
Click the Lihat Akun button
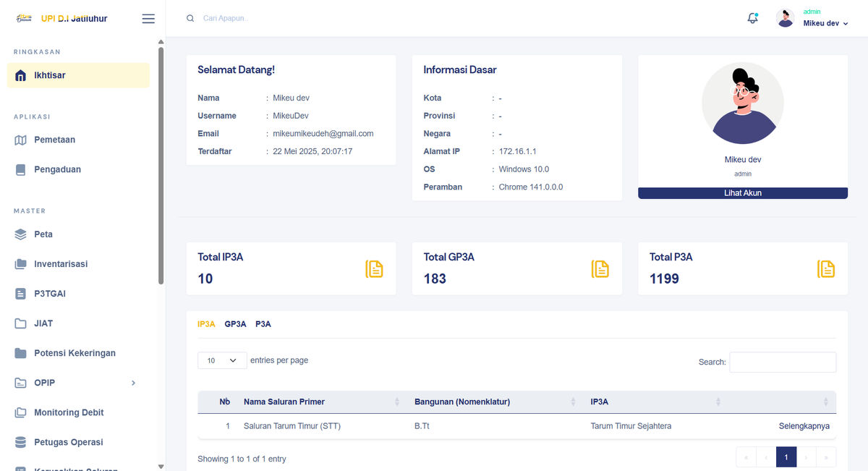(743, 193)
